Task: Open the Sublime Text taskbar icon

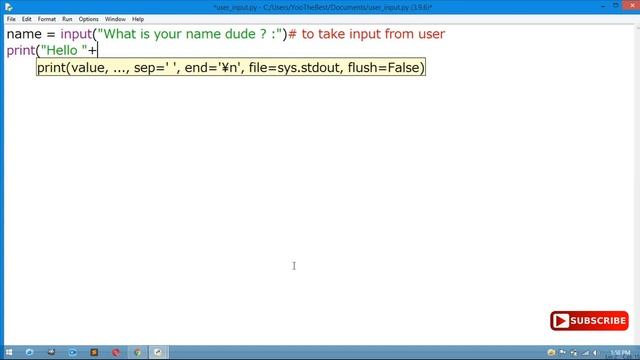Action: point(94,352)
